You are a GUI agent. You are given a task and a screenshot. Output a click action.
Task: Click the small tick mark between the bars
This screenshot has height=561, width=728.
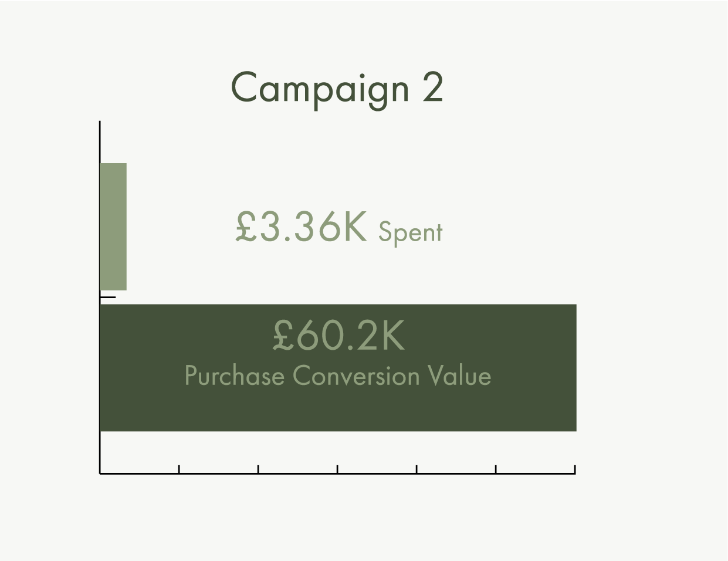click(109, 298)
